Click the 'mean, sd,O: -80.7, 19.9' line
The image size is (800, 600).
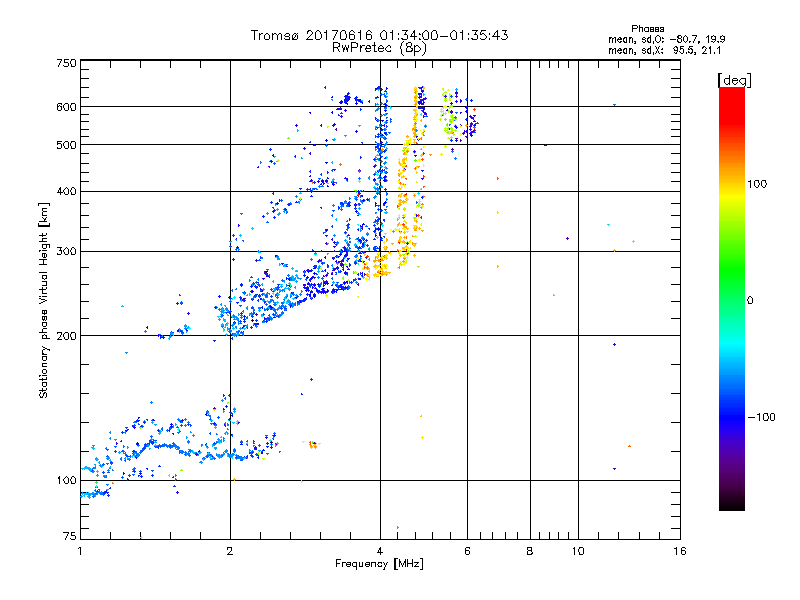click(x=667, y=39)
